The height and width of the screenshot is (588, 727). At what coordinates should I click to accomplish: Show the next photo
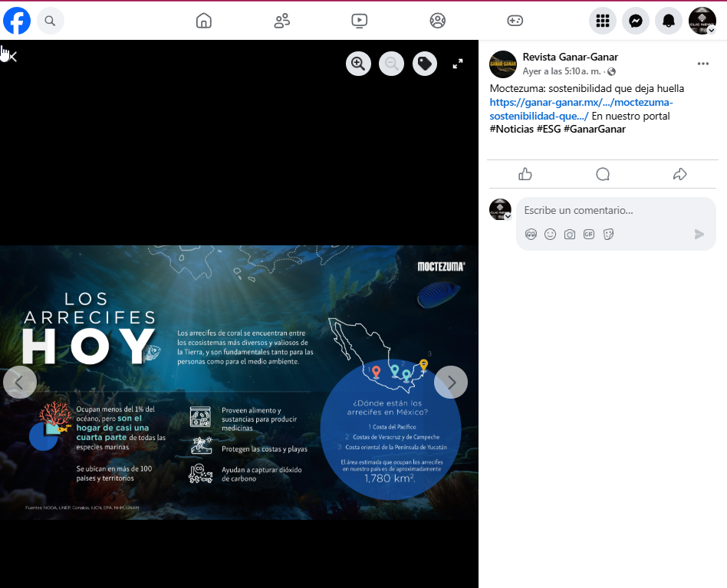click(451, 382)
